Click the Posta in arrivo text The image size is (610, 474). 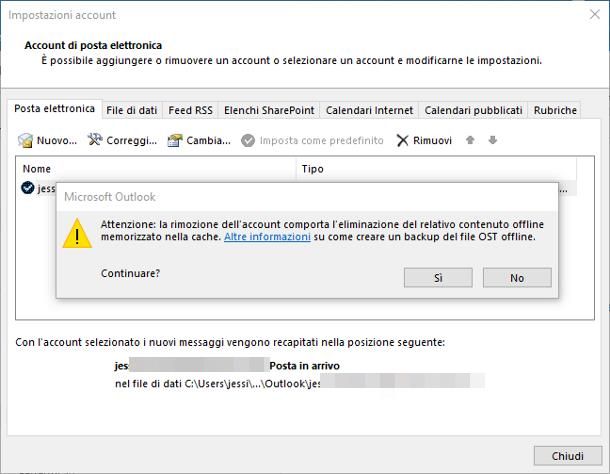click(304, 366)
